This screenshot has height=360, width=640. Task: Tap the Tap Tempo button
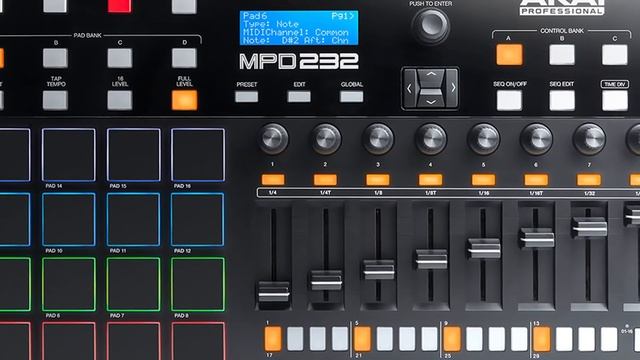coord(55,100)
